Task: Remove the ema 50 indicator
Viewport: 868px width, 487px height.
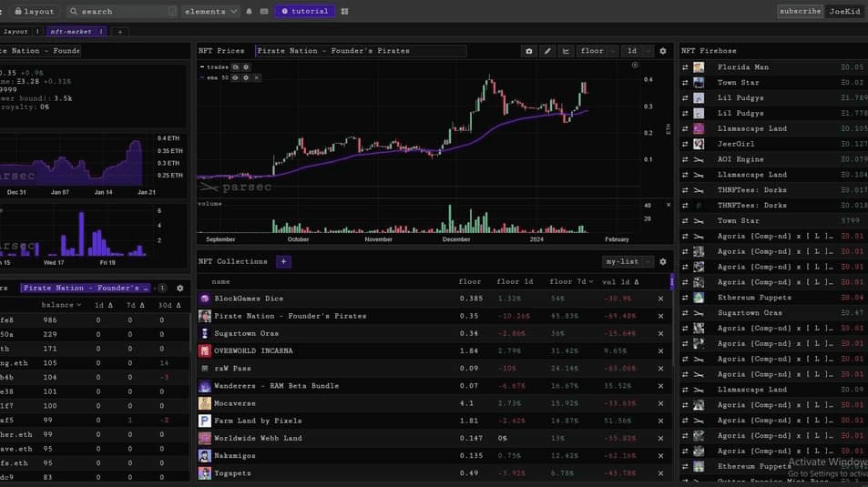Action: point(256,78)
